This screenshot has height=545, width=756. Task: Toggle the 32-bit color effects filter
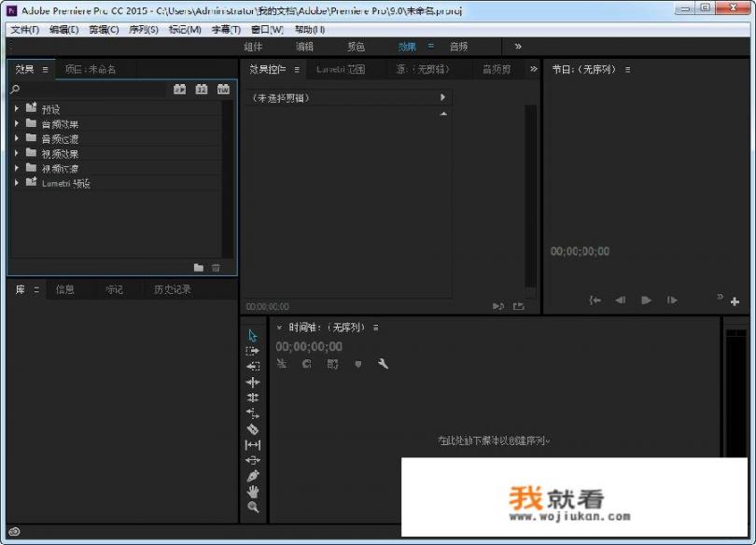point(202,90)
